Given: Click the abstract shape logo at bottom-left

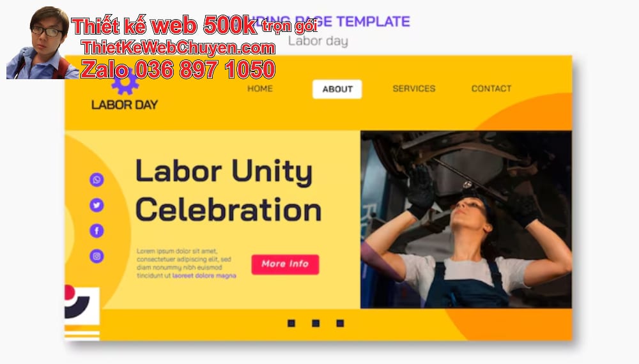Looking at the screenshot, I should [82, 304].
